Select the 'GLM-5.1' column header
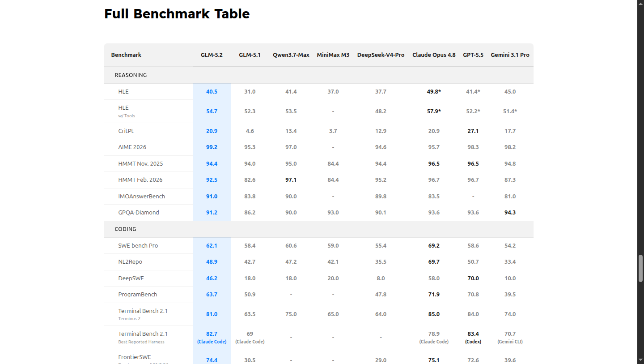This screenshot has height=364, width=644. click(x=250, y=55)
